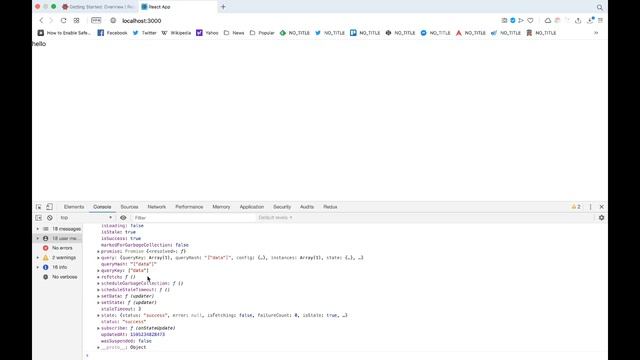Activate the DevTools inspect element picker
The image size is (640, 360).
[38, 207]
